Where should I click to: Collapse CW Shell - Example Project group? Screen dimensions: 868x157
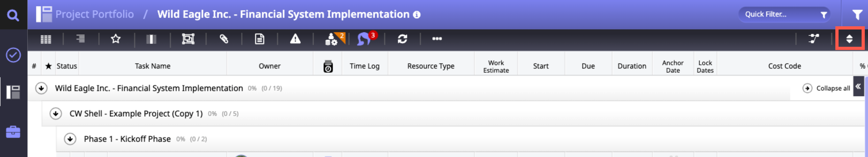click(x=56, y=114)
